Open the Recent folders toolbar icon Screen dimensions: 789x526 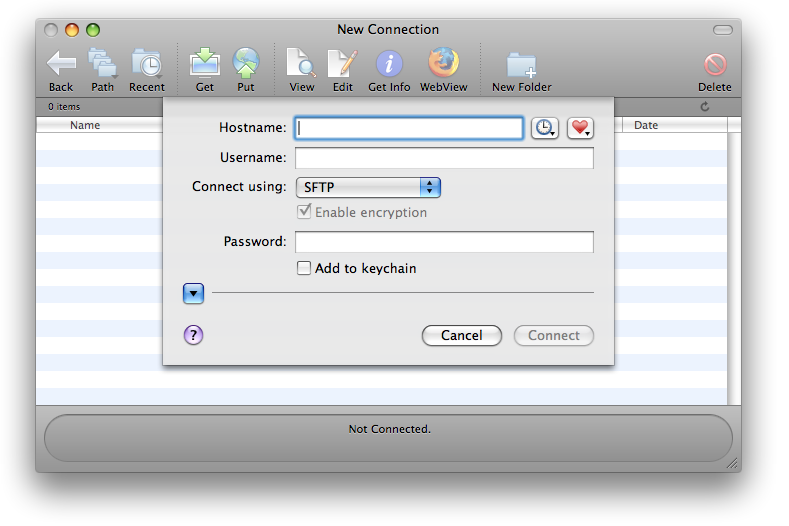point(146,65)
